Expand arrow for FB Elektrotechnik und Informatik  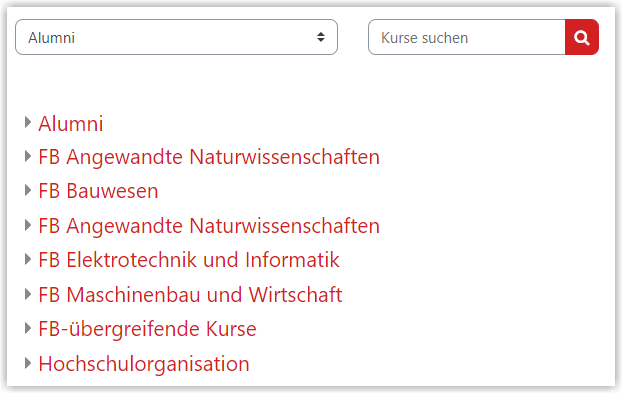coord(27,259)
